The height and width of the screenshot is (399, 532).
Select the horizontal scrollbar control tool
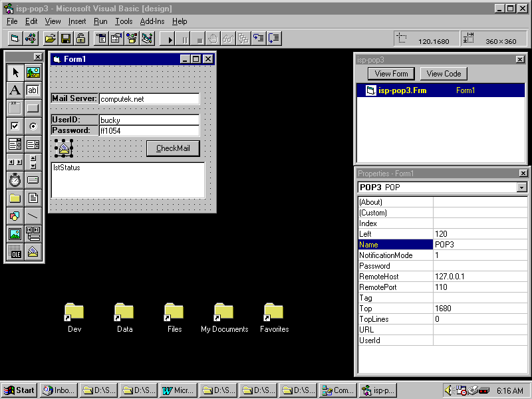click(15, 162)
